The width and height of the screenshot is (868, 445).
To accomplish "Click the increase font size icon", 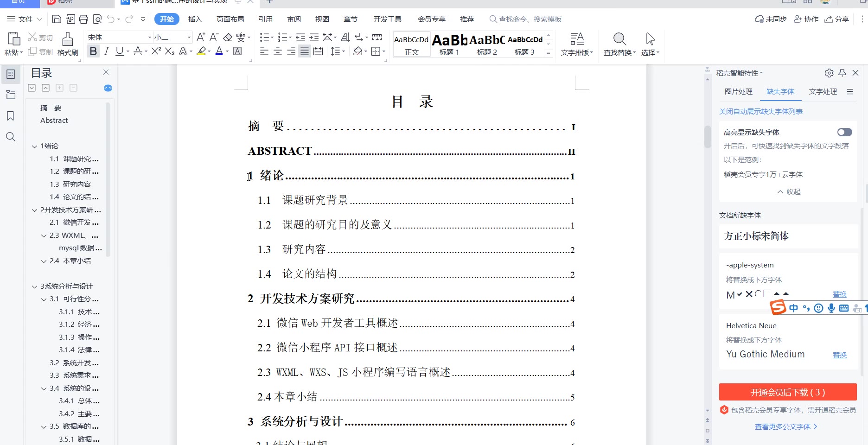I will tap(201, 37).
